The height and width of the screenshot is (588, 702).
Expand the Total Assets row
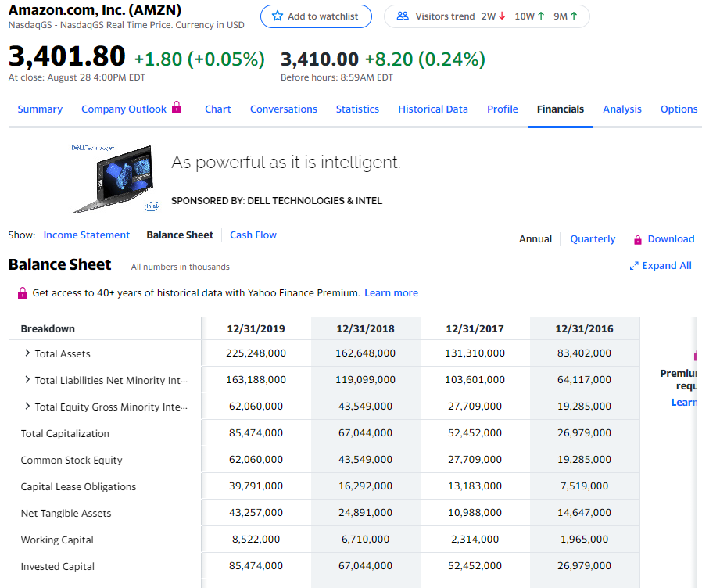point(27,353)
